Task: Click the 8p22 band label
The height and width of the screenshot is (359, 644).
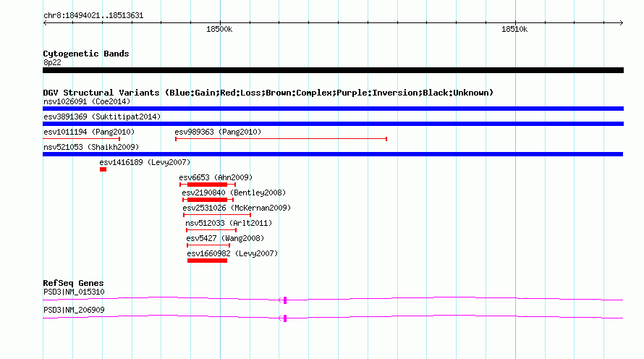Action: pos(52,62)
